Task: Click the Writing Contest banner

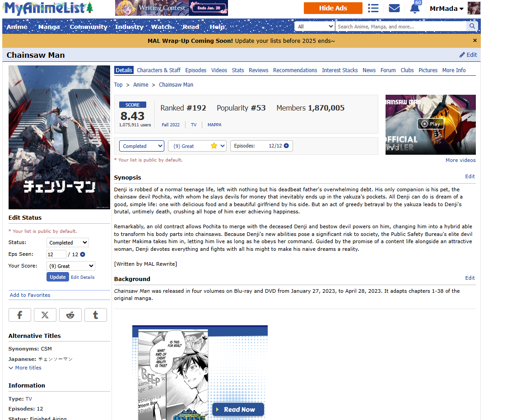Action: tap(172, 8)
